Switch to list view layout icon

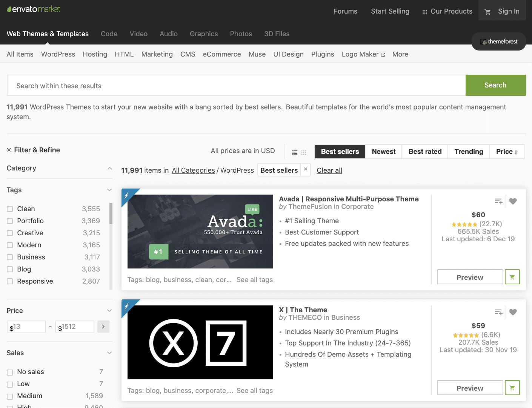(x=295, y=153)
